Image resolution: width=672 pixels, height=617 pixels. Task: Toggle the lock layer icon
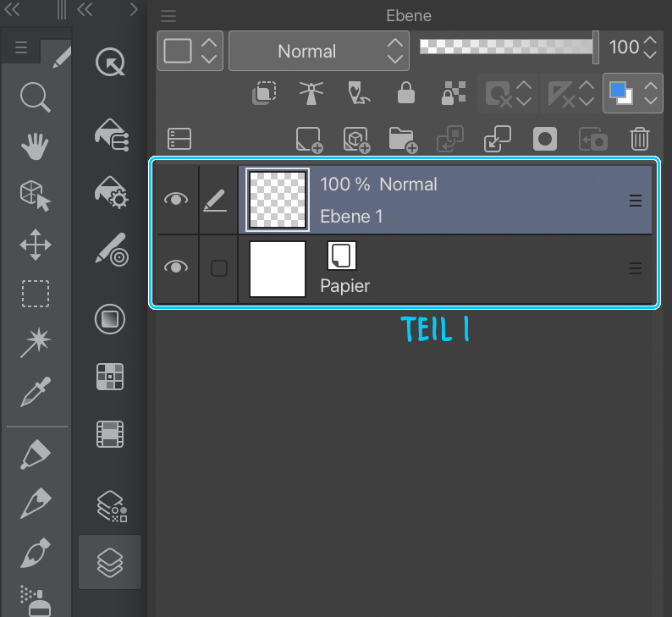[x=406, y=93]
